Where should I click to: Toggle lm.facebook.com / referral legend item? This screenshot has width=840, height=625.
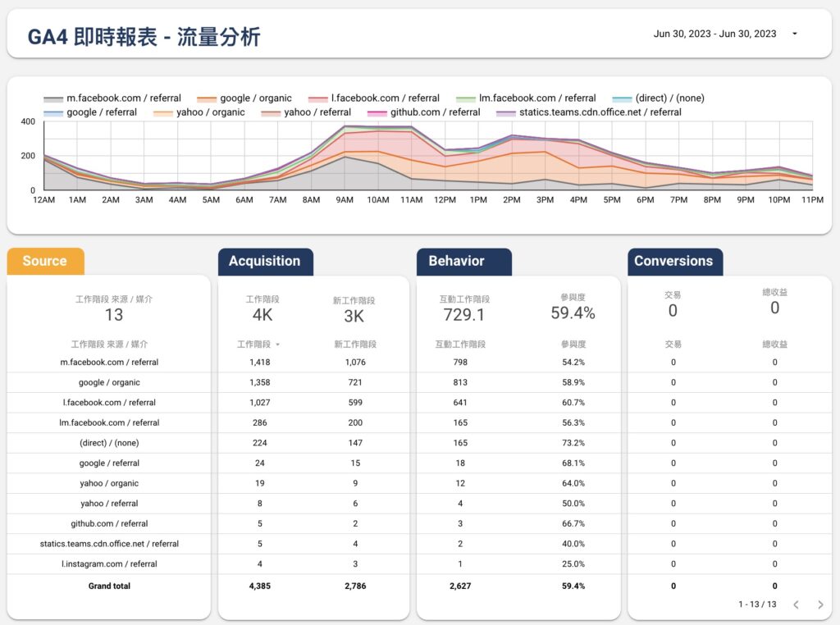point(526,98)
